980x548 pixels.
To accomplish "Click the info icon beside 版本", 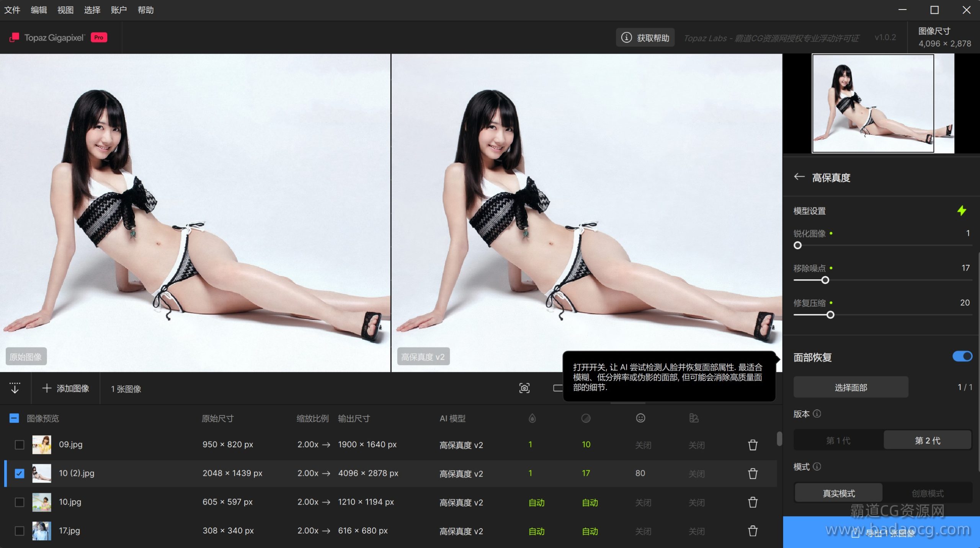I will (817, 414).
